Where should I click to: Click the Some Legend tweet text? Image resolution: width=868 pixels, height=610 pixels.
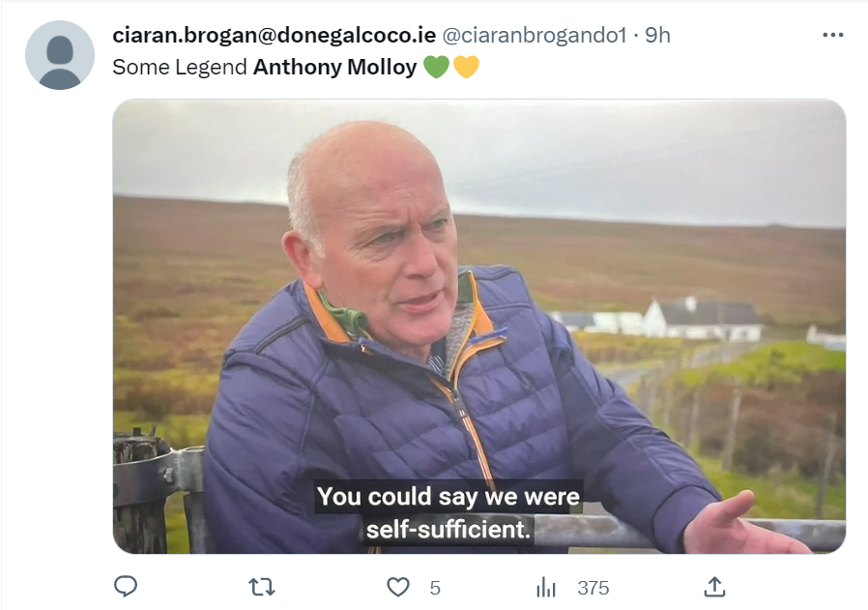(180, 68)
